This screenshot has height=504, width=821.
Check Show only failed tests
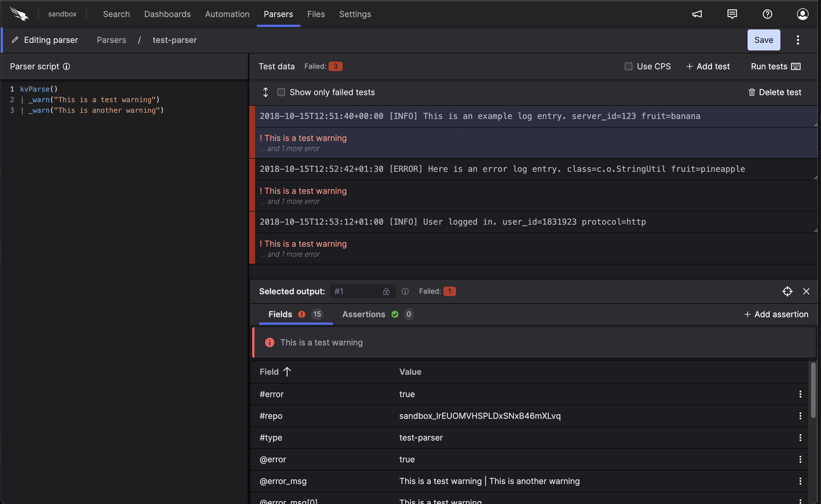(x=281, y=92)
